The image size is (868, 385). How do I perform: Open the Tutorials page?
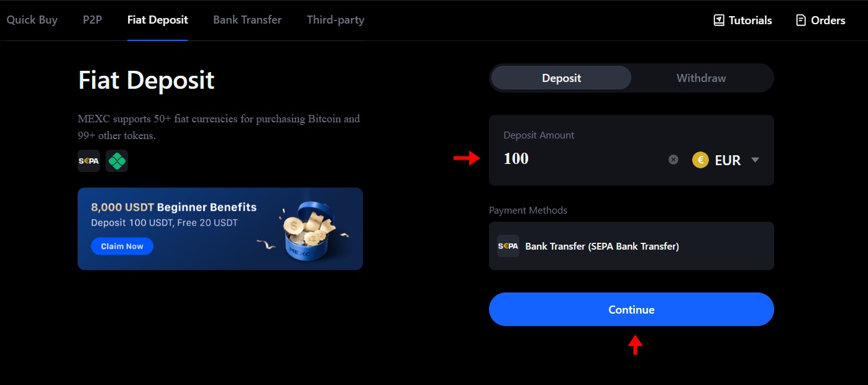coord(742,19)
